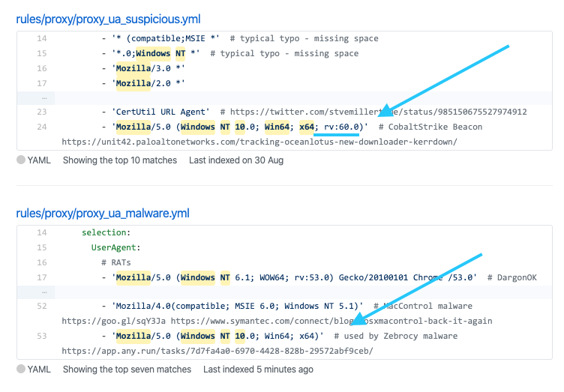Viewport: 564px width, 392px height.
Task: Click 'Last indexed on 30 Aug' text
Action: tap(236, 160)
